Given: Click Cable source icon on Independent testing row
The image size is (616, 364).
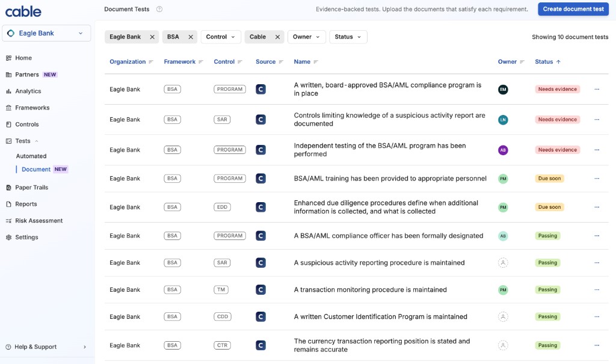Looking at the screenshot, I should point(261,150).
